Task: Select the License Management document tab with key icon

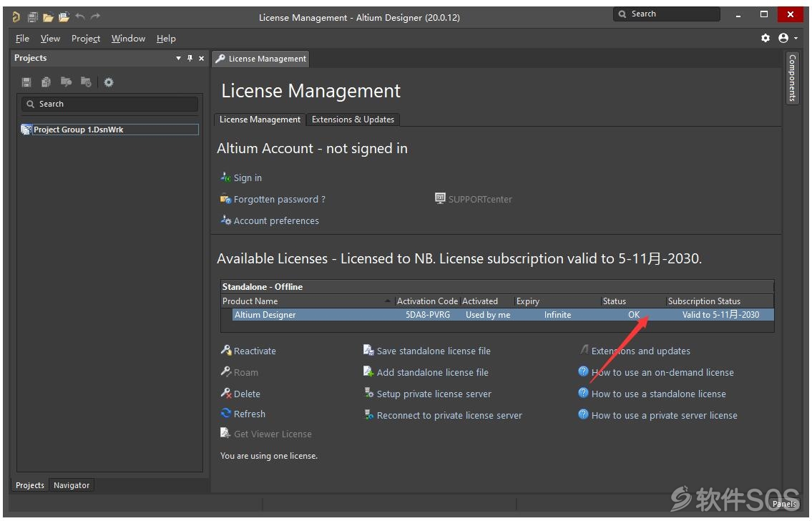Action: click(x=262, y=59)
